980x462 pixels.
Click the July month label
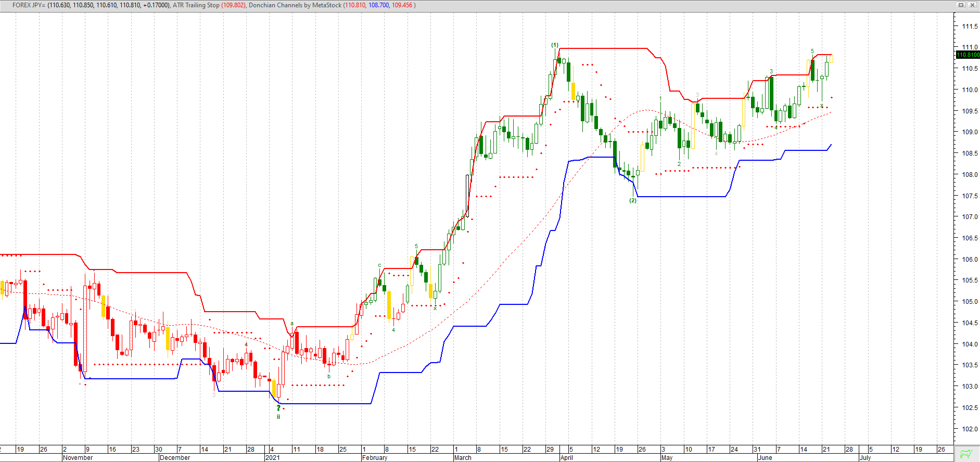866,458
